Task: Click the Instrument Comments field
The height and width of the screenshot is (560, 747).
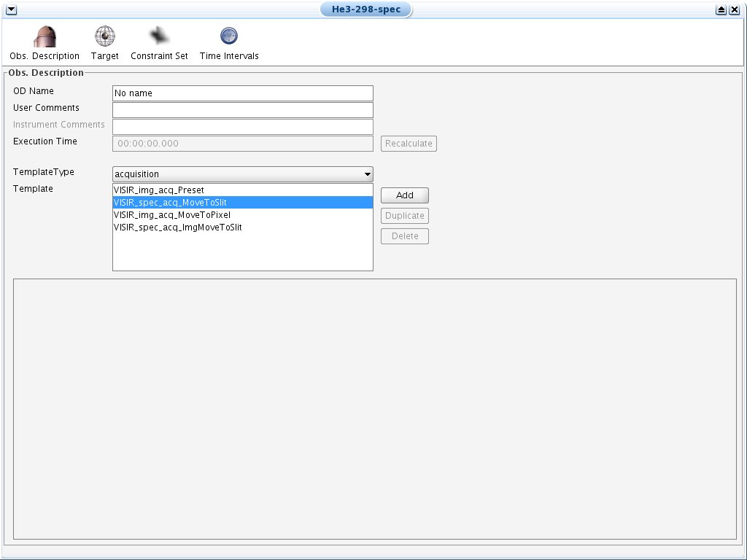Action: click(242, 127)
